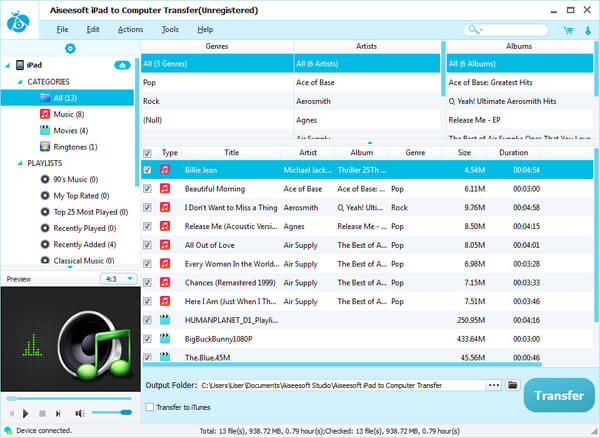Toggle the select-all checkbox in header
This screenshot has height=438, width=600.
(147, 153)
